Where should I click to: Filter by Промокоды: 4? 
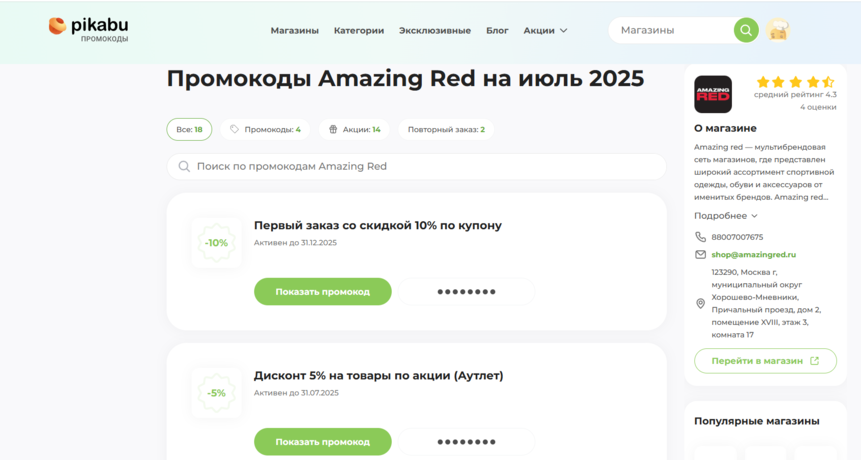pyautogui.click(x=265, y=130)
